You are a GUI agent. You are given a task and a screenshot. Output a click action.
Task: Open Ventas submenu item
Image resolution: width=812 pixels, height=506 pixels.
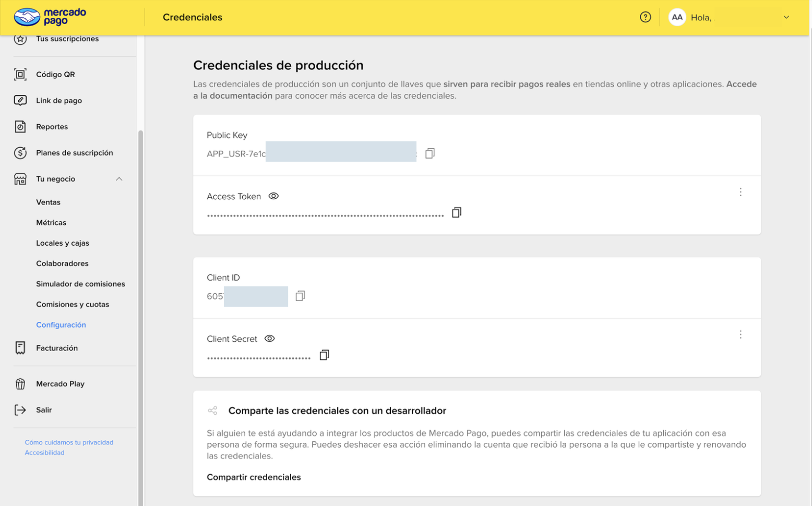pos(48,202)
